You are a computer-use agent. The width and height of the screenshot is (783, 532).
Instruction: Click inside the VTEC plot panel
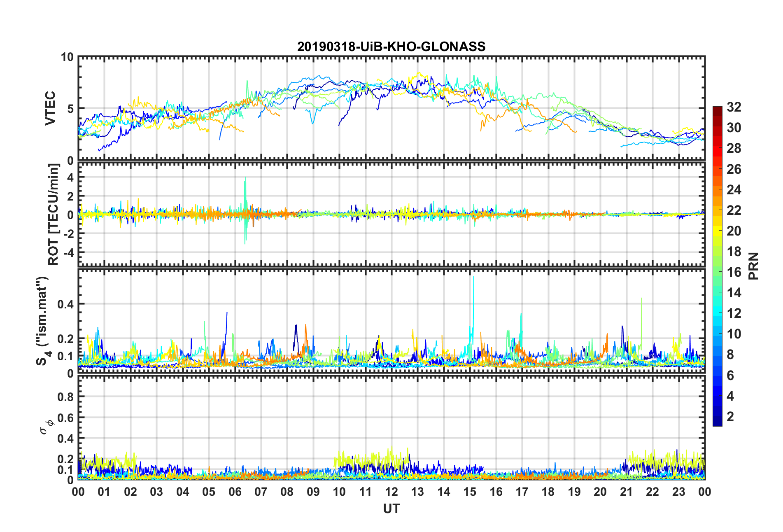[391, 108]
